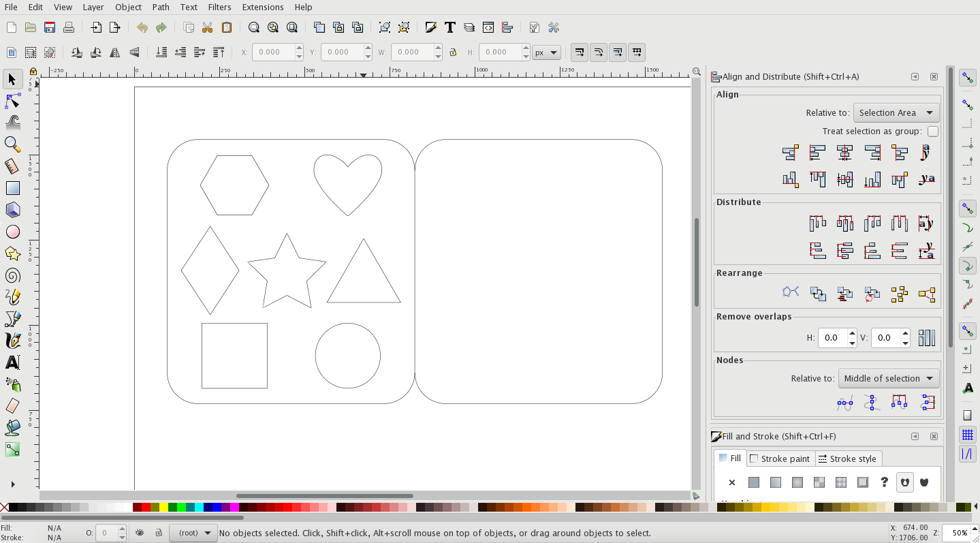Increase the H overlap spinner
The image size is (980, 543).
pyautogui.click(x=852, y=334)
